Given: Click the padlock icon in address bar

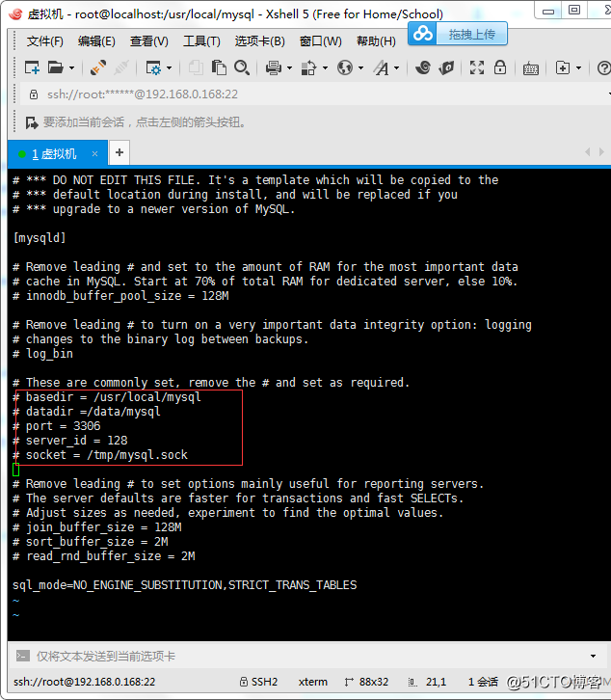Looking at the screenshot, I should pos(34,94).
